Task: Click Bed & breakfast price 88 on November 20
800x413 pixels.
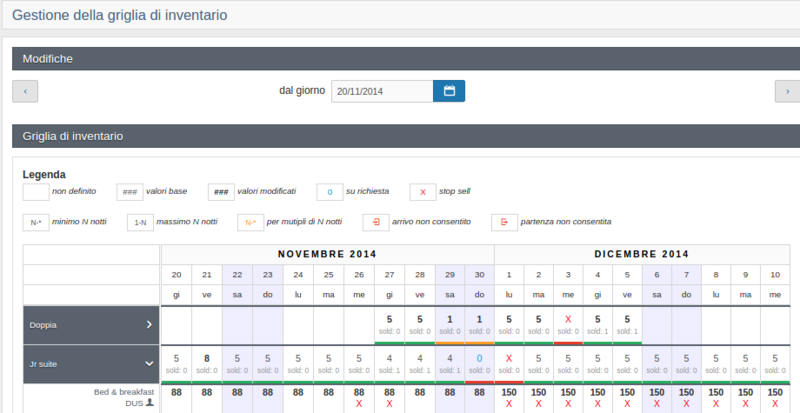Action: point(177,394)
